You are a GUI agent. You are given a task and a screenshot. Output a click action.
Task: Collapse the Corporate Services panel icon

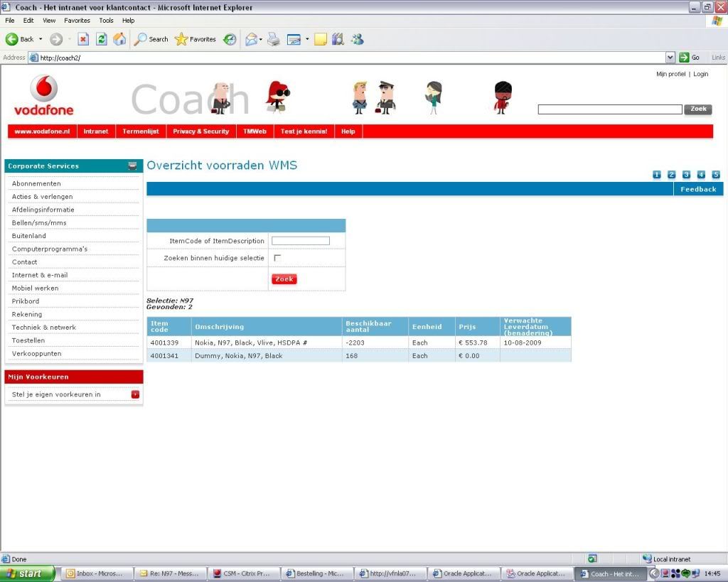coord(132,166)
